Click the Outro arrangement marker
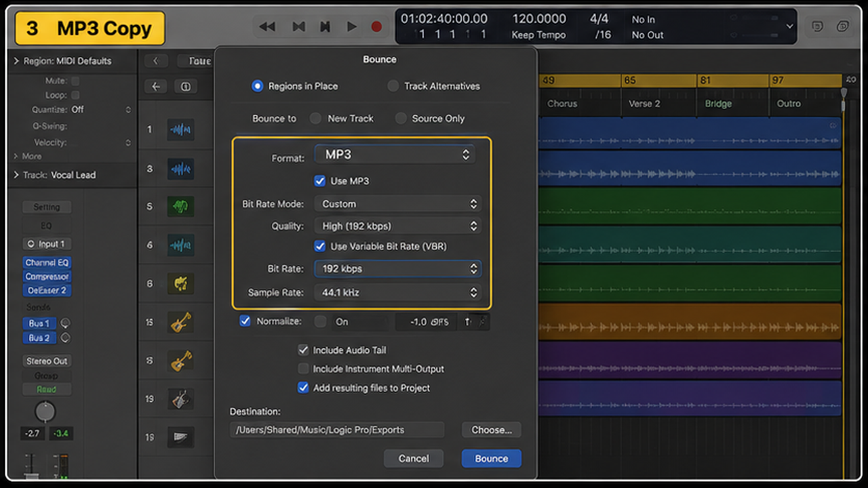The width and height of the screenshot is (868, 488). [789, 104]
